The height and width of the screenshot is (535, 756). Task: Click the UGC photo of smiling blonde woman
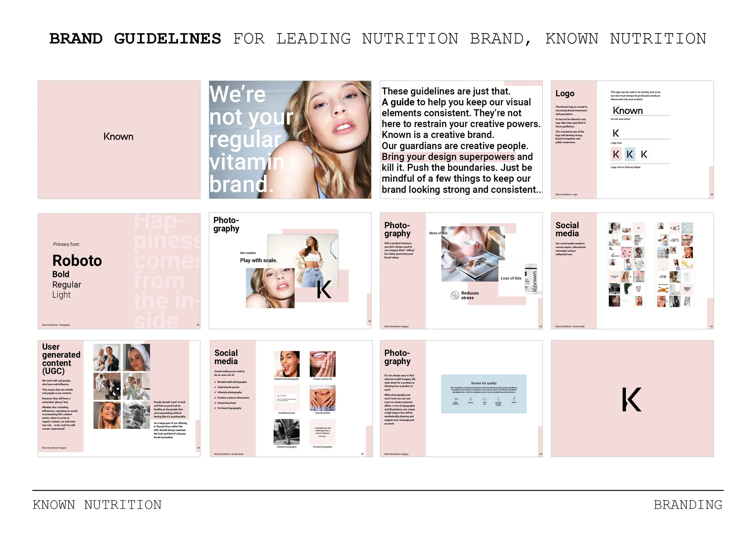point(107,415)
